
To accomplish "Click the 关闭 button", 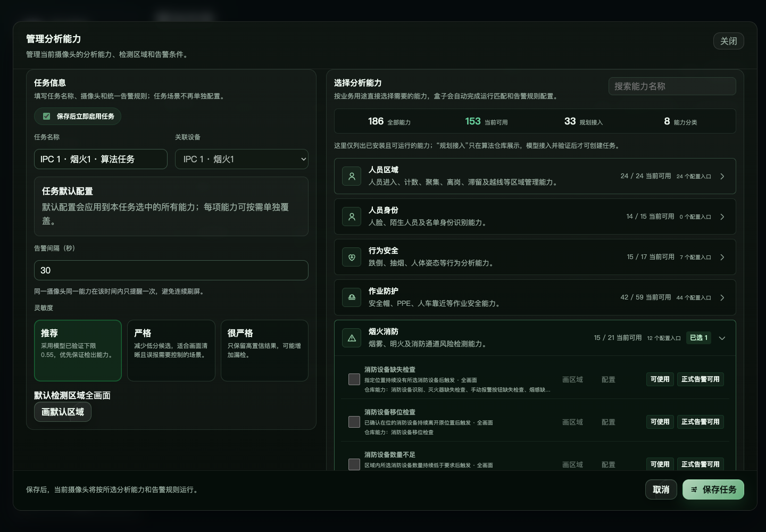I will pos(729,41).
